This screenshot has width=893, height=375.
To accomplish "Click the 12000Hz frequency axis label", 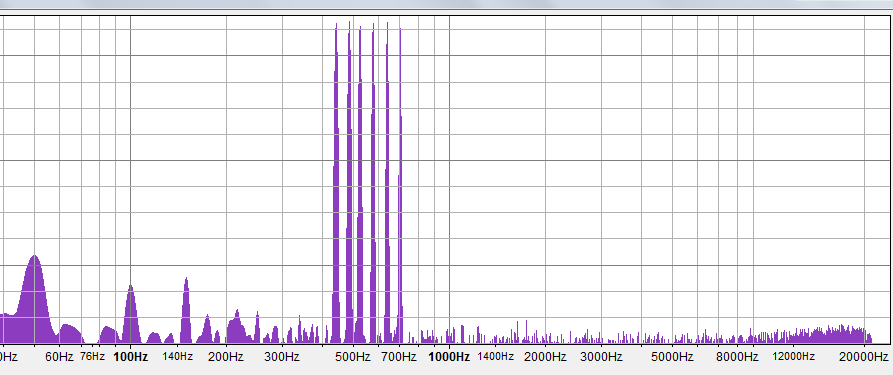I will coord(793,357).
